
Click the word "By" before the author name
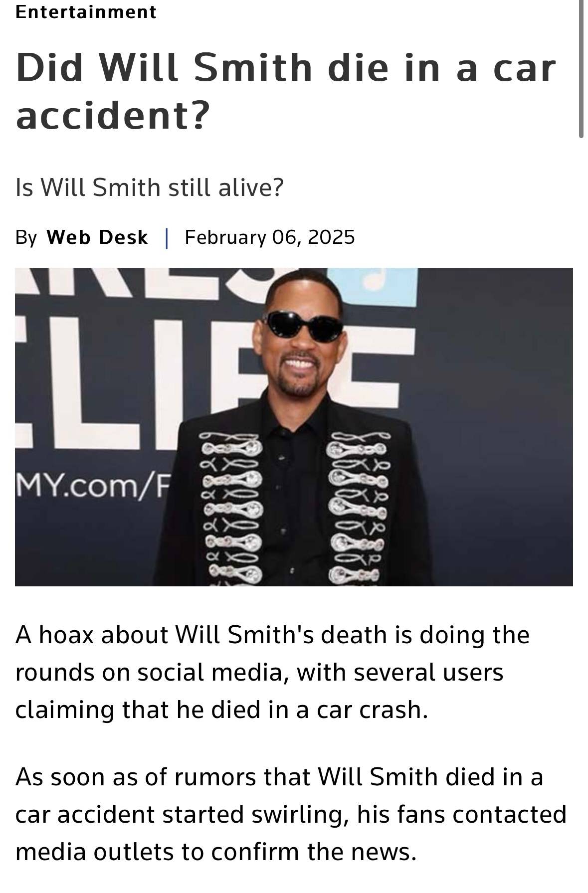(x=26, y=238)
